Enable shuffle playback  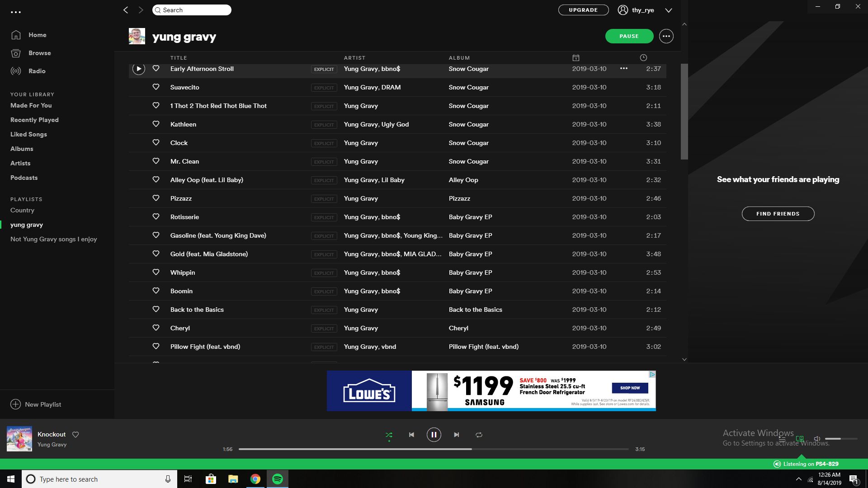coord(388,434)
